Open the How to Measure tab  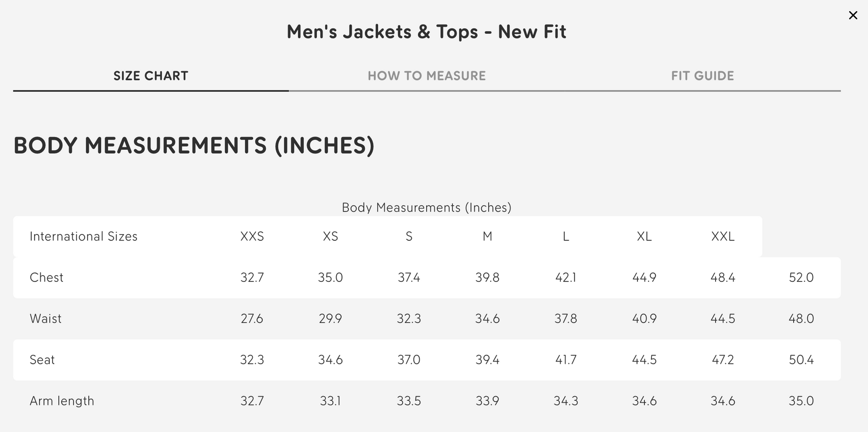426,76
